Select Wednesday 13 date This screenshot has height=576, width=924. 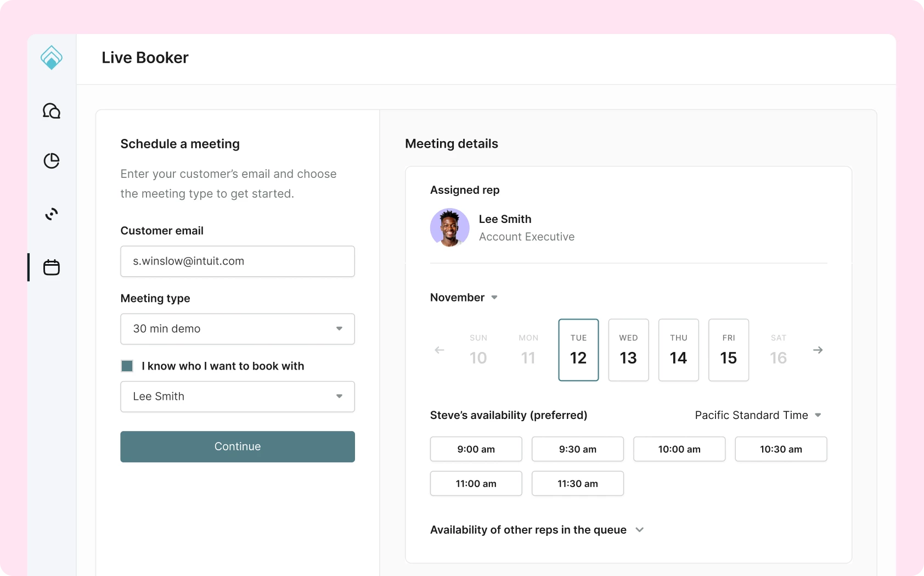pos(629,350)
